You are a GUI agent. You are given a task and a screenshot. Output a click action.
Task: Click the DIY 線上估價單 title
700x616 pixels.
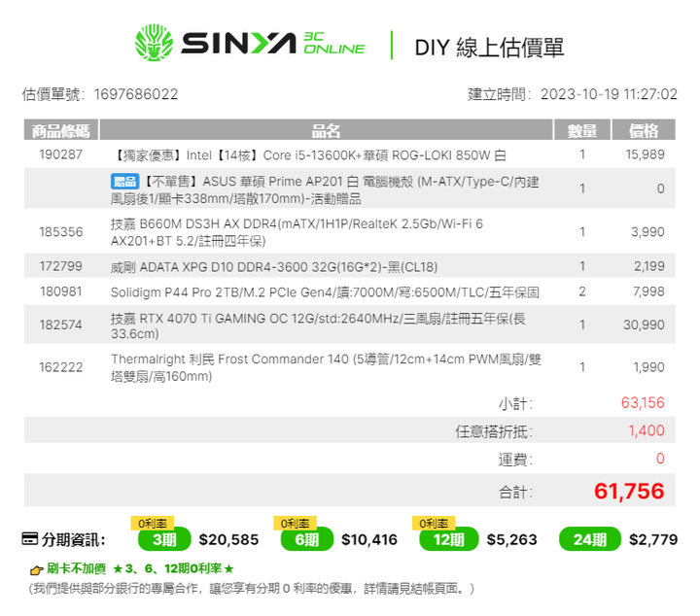[x=489, y=48]
